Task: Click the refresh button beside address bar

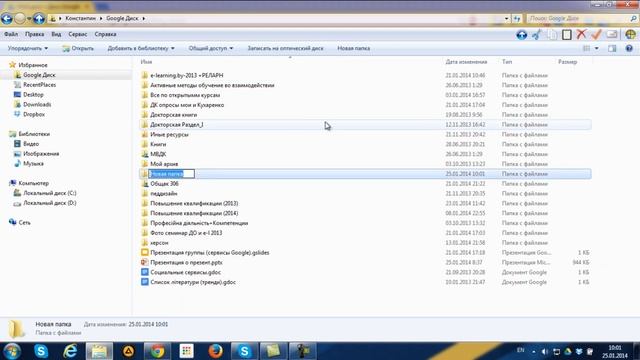Action: coord(517,18)
